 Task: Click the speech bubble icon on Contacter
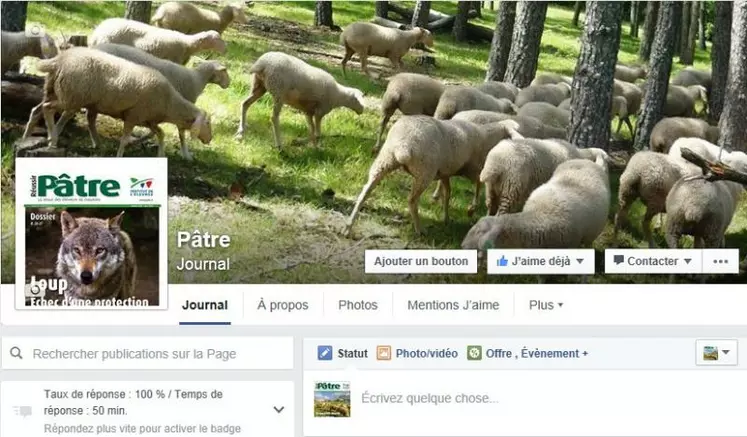point(619,260)
